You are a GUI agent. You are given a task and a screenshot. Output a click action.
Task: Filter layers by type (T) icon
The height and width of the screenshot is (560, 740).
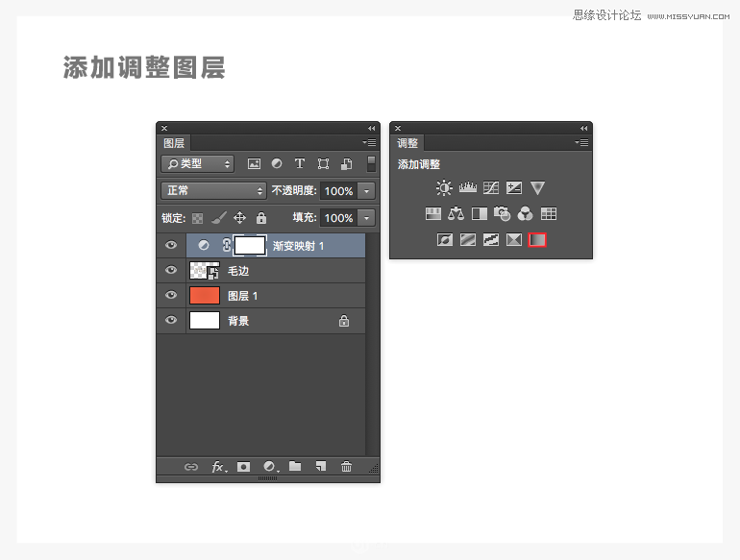point(300,163)
